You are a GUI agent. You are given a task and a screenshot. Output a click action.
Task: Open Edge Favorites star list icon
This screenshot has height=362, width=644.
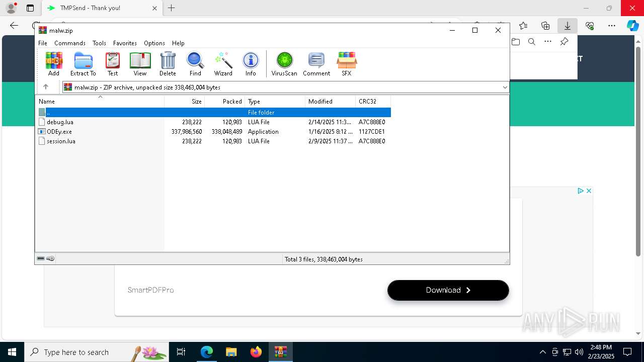[x=523, y=26]
